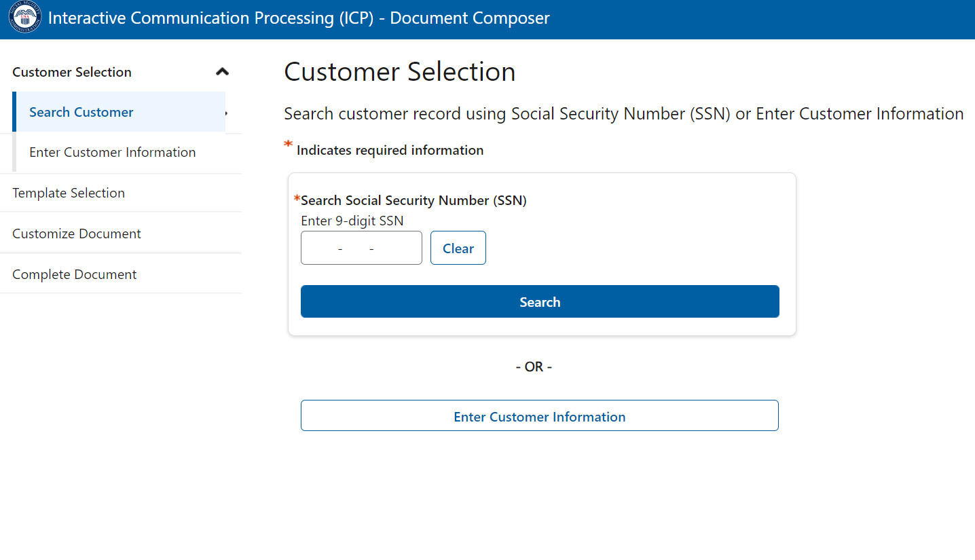The image size is (975, 560).
Task: Go to Template Selection step
Action: pos(69,193)
